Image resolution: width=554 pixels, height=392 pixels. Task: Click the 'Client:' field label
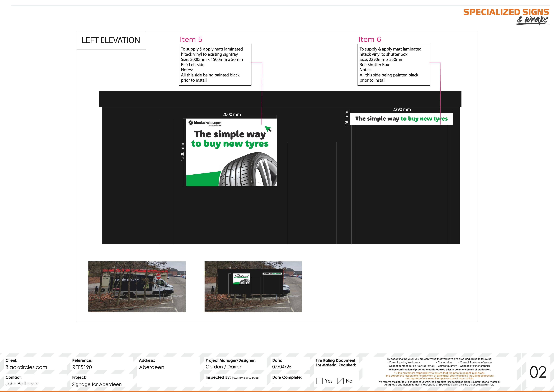tap(11, 360)
